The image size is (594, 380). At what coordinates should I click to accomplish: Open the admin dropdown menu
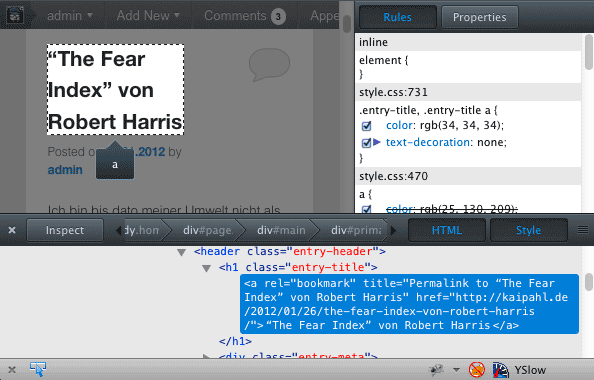tap(70, 16)
